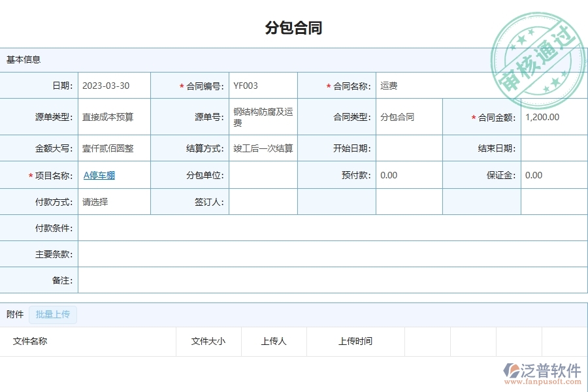The height and width of the screenshot is (392, 588).
Task: Select the 文件名称 attachment column header
Action: [30, 341]
